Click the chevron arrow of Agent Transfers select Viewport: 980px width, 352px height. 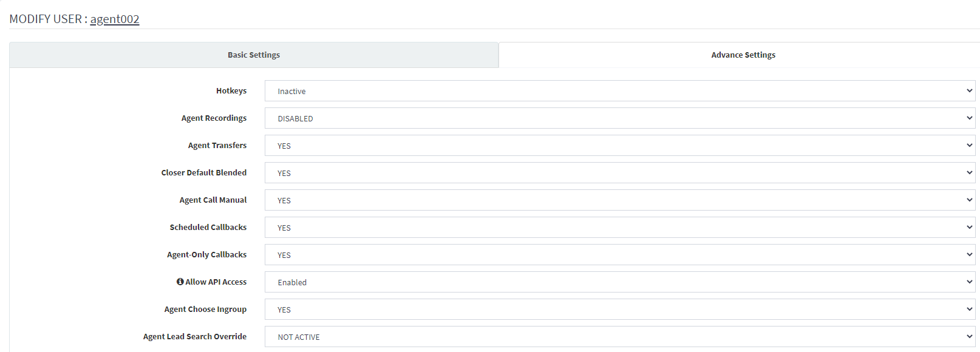[969, 145]
